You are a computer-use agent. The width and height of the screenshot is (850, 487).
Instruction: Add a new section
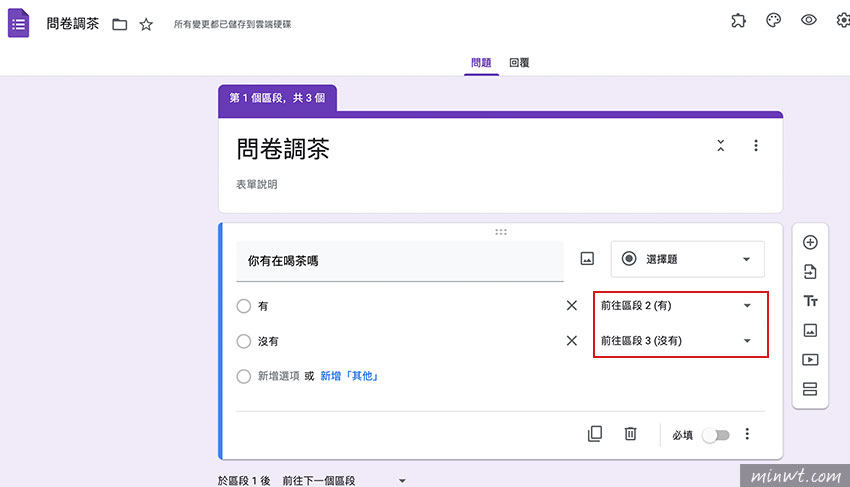[x=810, y=389]
